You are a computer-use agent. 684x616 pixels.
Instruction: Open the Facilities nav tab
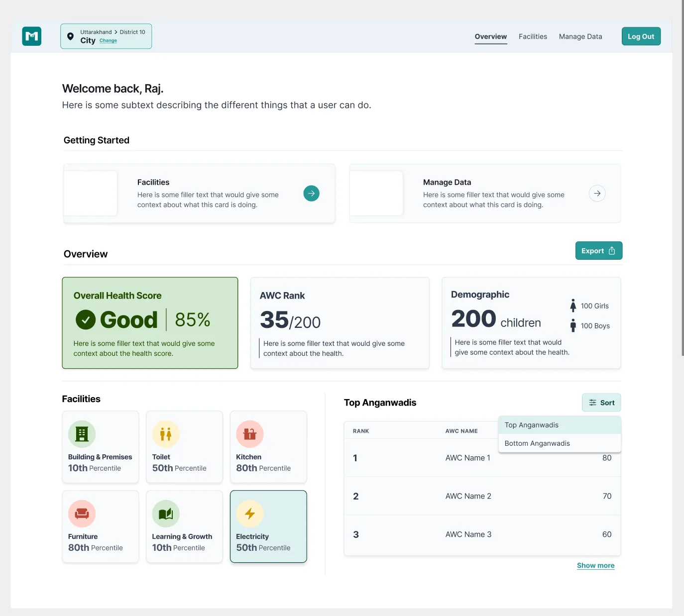533,36
